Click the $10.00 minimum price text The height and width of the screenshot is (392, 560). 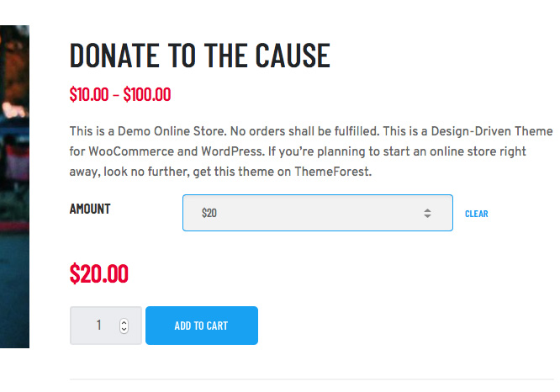tap(89, 95)
